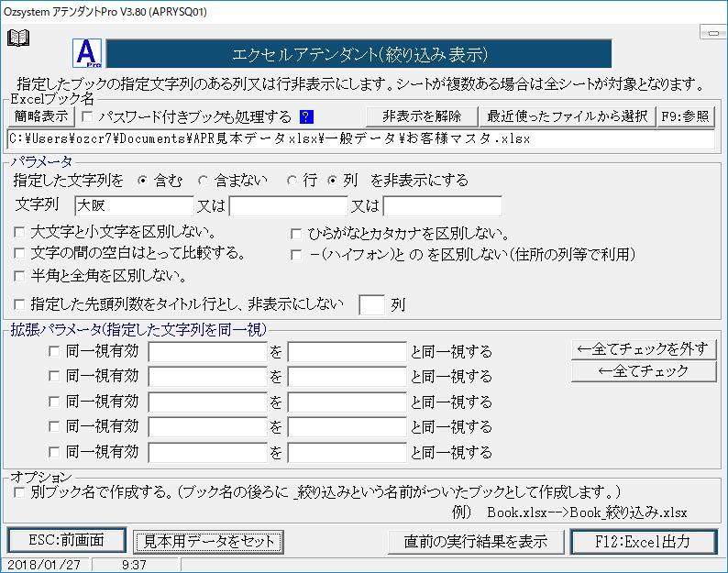Click the third 文字列 input field
This screenshot has height=573, width=728.
(x=443, y=205)
